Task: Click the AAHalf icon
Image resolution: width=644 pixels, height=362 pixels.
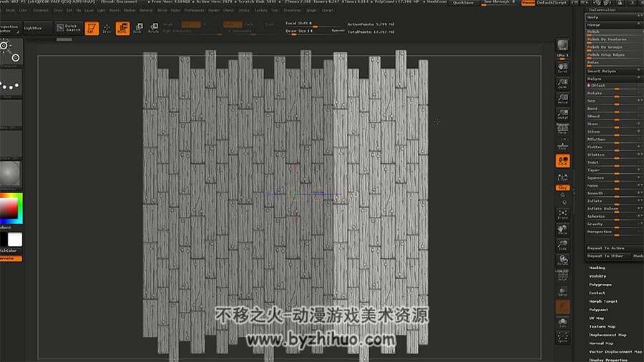Action: click(x=562, y=114)
